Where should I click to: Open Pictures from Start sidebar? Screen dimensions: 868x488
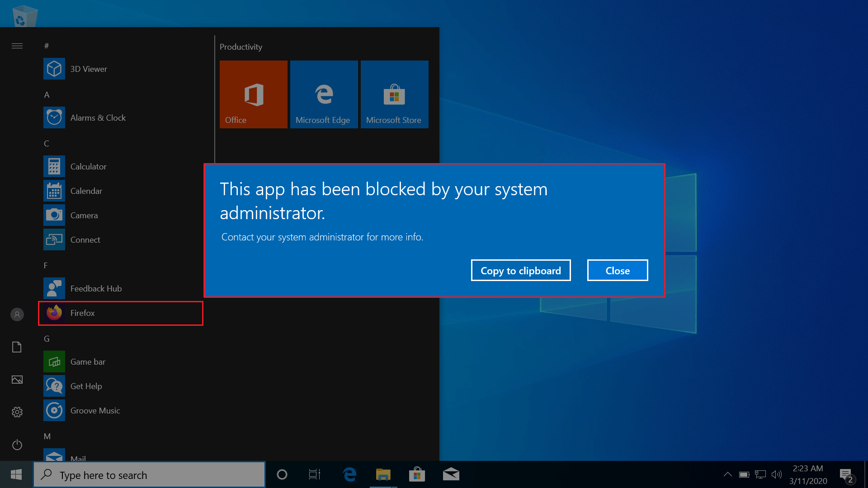17,380
